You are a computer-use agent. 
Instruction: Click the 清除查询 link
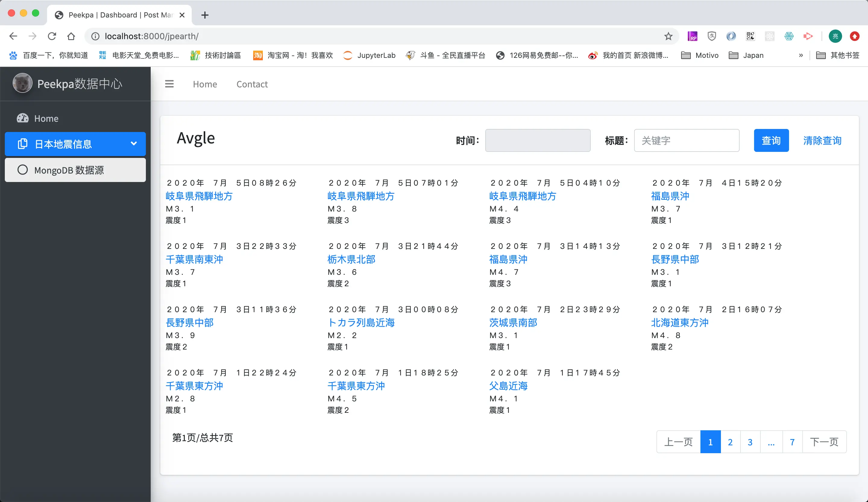[822, 140]
